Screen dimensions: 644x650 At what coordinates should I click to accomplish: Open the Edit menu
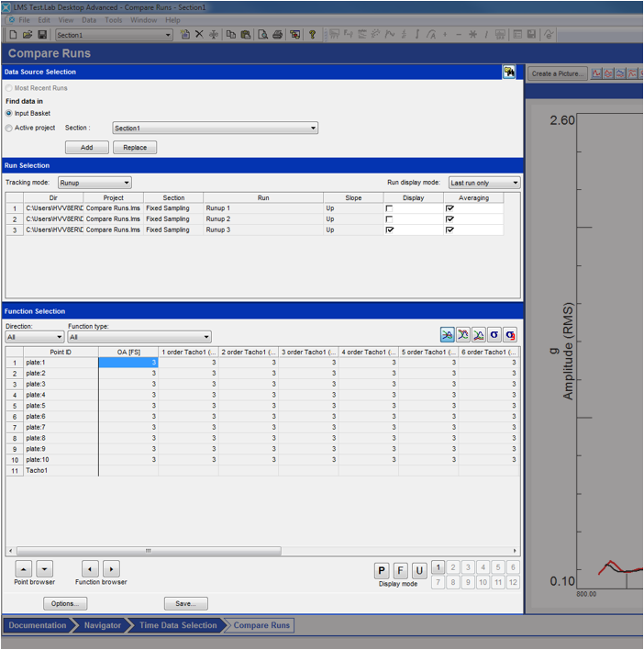pyautogui.click(x=44, y=20)
